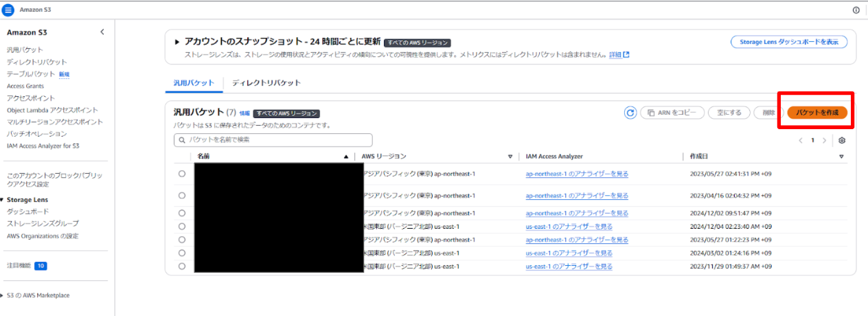Select the bucket created 2024/12/04 02:23:40 AM
This screenshot has width=868, height=316.
182,226
